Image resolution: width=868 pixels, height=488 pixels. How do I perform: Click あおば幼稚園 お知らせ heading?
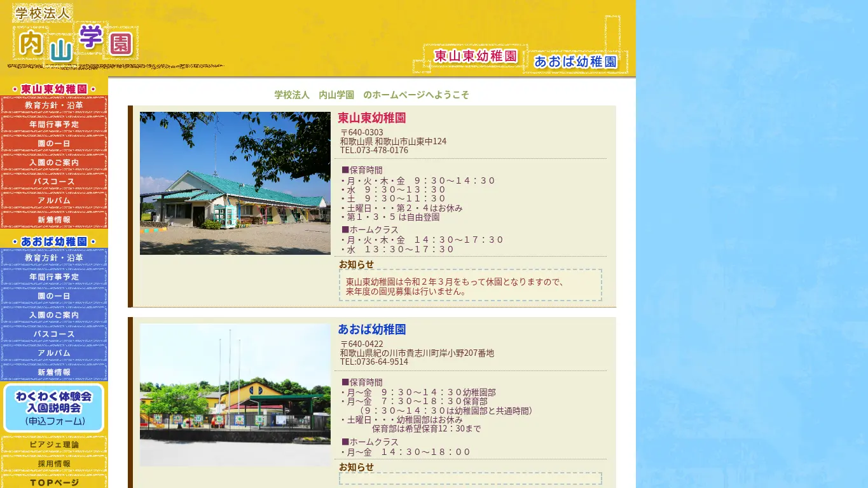click(x=356, y=467)
